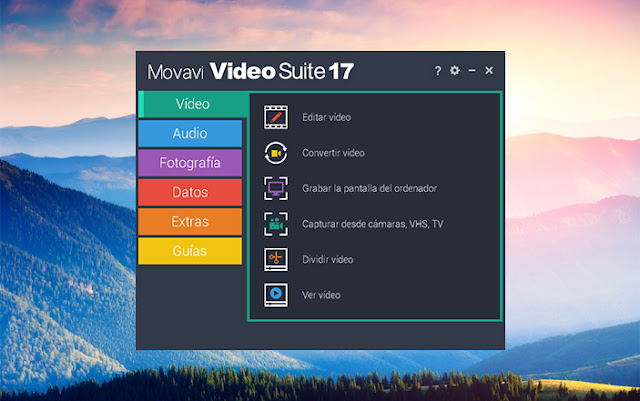This screenshot has width=640, height=401.
Task: Open the Dividir vídeo scissors icon
Action: (276, 259)
